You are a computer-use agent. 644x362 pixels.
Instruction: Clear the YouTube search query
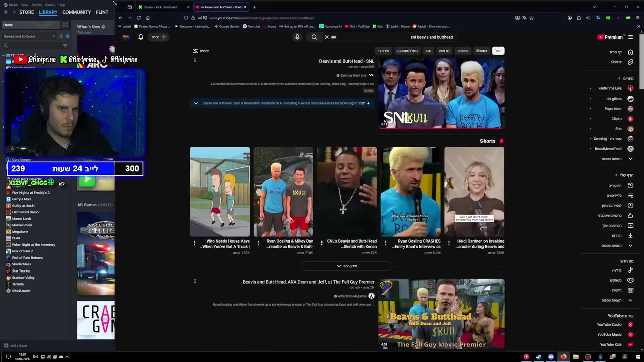coord(326,37)
